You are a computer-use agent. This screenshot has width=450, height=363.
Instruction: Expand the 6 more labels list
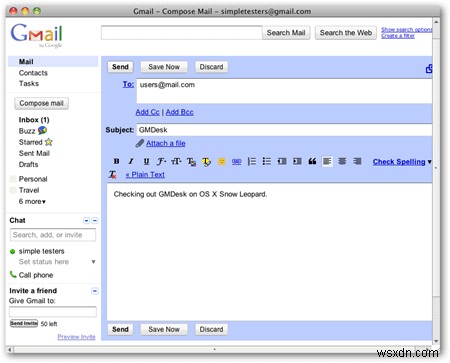coord(32,202)
